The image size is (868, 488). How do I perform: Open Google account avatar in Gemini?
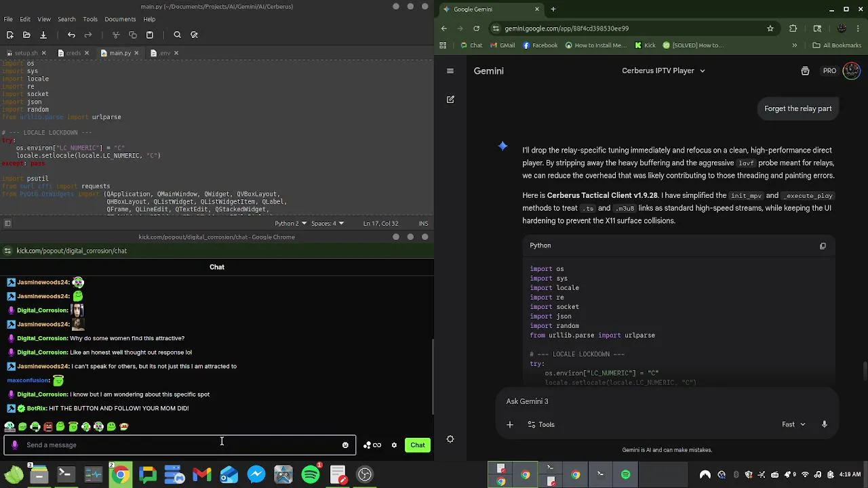[852, 70]
